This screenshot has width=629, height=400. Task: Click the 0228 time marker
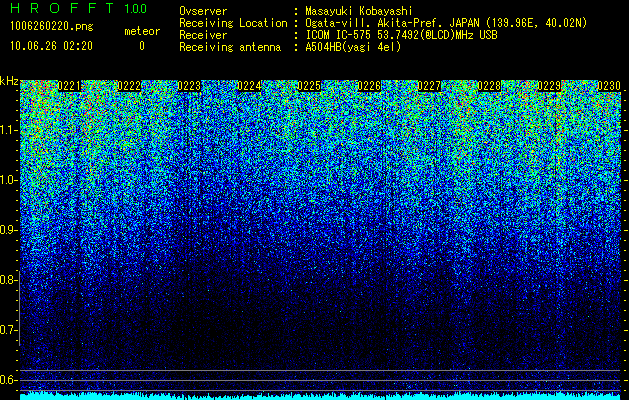(x=489, y=86)
